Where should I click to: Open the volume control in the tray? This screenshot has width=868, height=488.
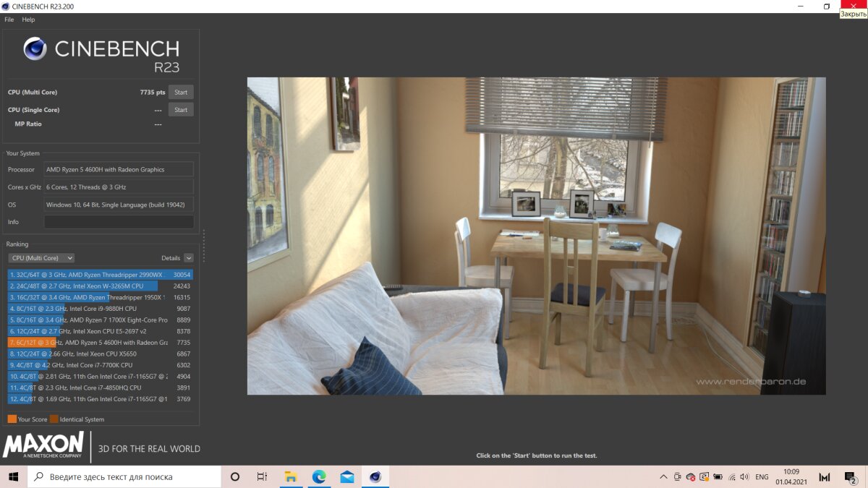(x=744, y=477)
